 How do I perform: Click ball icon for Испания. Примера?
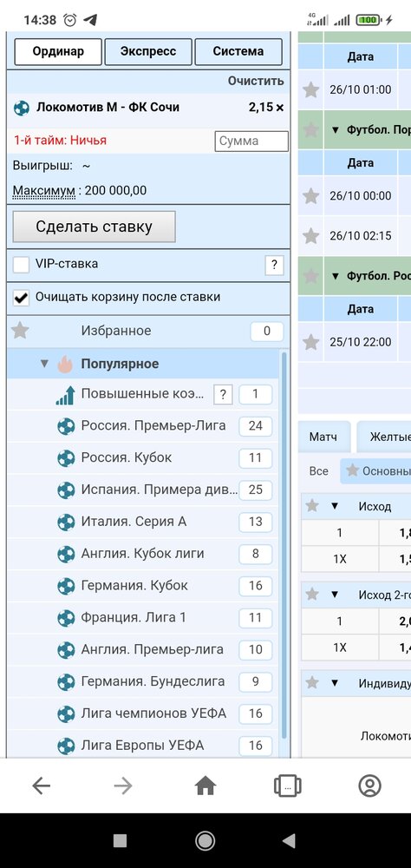click(66, 490)
